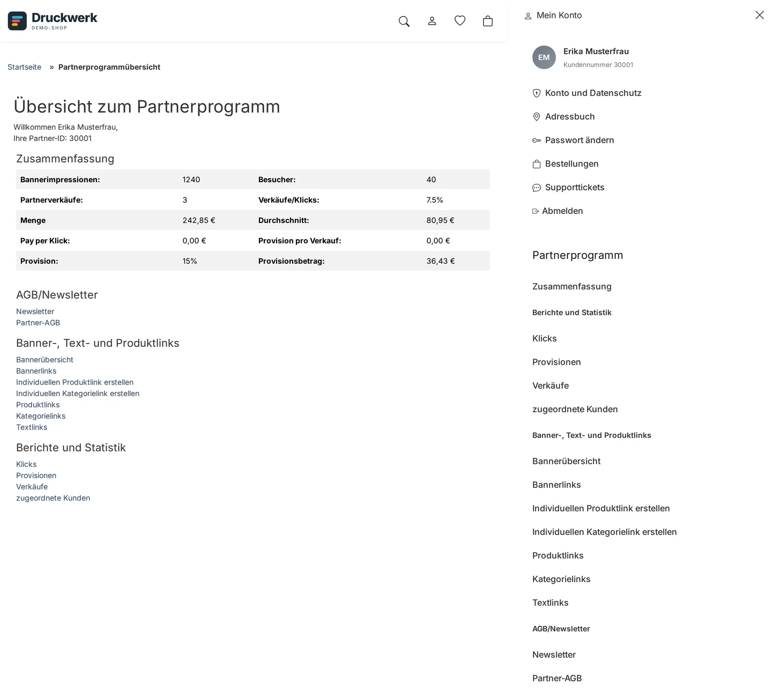Open the Klicks report link in the main content

pyautogui.click(x=26, y=464)
